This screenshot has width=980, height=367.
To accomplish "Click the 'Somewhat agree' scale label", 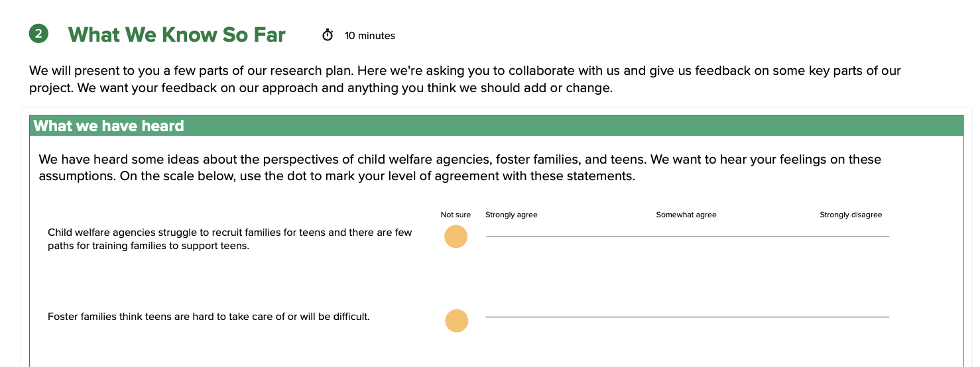I will (x=686, y=215).
